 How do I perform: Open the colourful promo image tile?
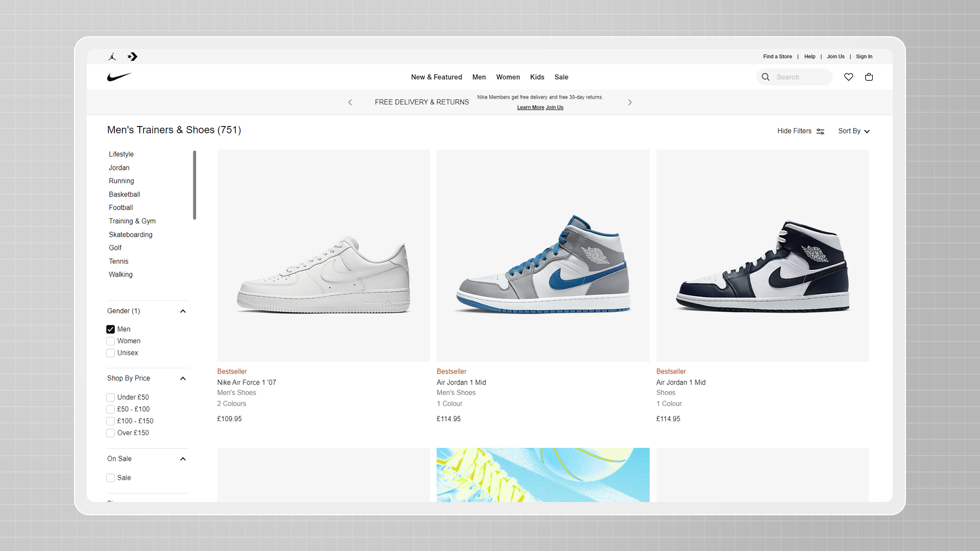pyautogui.click(x=543, y=475)
